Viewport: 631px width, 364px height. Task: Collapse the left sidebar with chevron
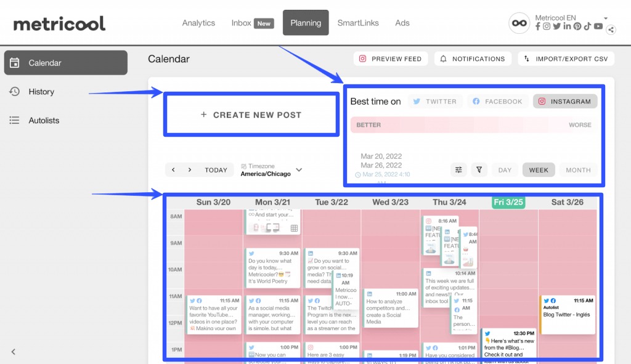pos(14,352)
